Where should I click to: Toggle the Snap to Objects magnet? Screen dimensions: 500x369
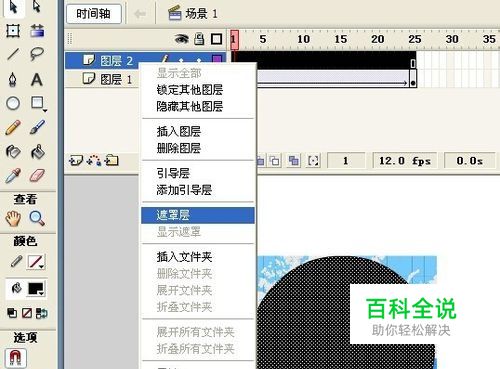point(15,358)
